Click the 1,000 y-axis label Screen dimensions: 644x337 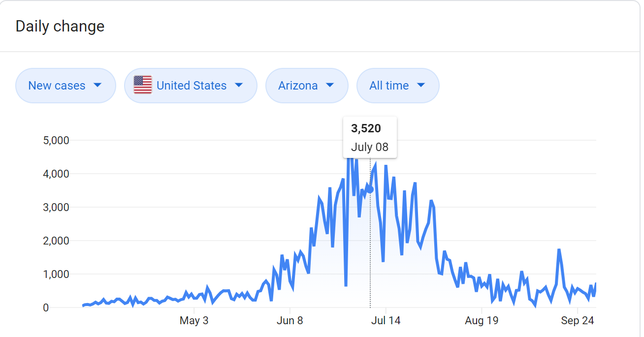tap(57, 274)
